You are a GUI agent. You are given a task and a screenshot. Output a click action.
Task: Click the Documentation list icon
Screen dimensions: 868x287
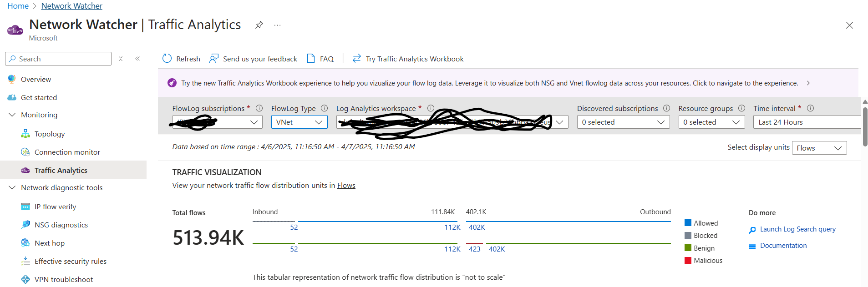(752, 247)
